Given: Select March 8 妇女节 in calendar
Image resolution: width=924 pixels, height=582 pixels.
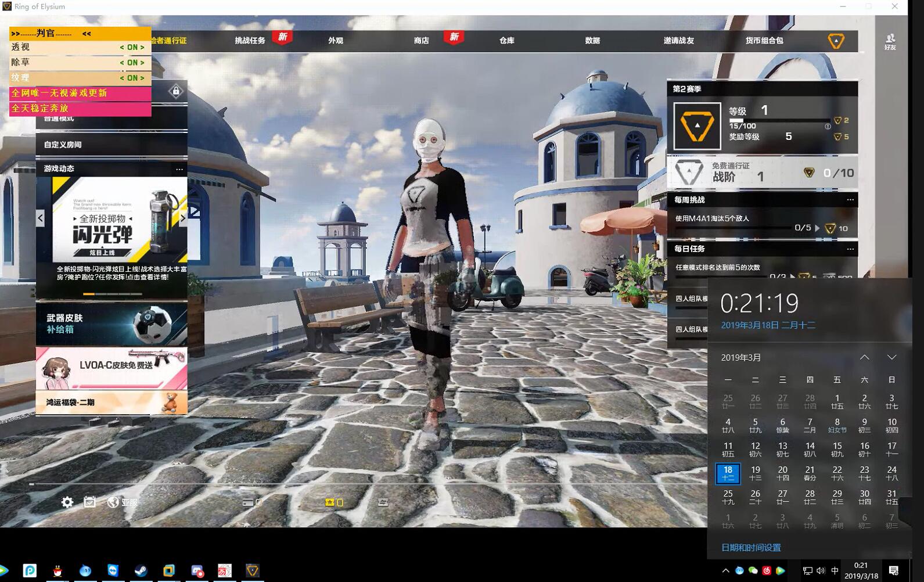Looking at the screenshot, I should pyautogui.click(x=837, y=426).
